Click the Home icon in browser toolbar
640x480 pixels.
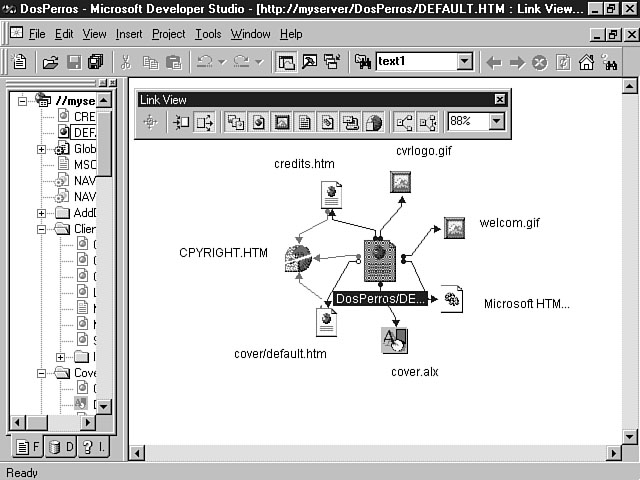pyautogui.click(x=586, y=62)
